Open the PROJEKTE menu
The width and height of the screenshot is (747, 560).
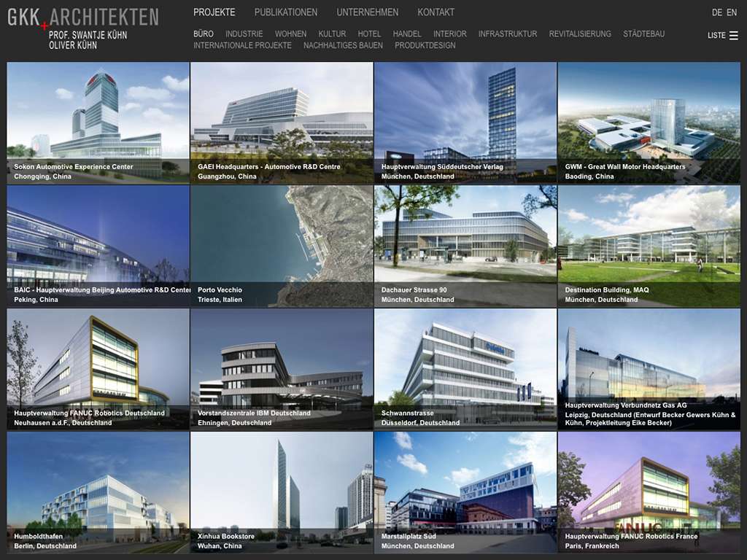[x=214, y=12]
